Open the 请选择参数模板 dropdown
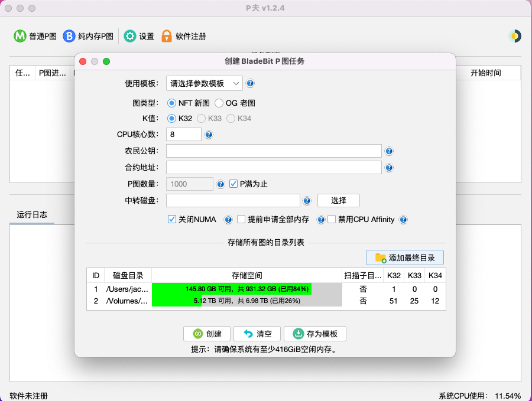This screenshot has height=401, width=532. [204, 83]
